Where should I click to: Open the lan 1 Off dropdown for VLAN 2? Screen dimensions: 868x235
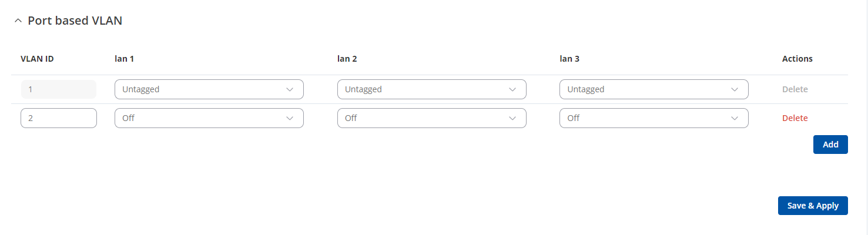[x=209, y=118]
